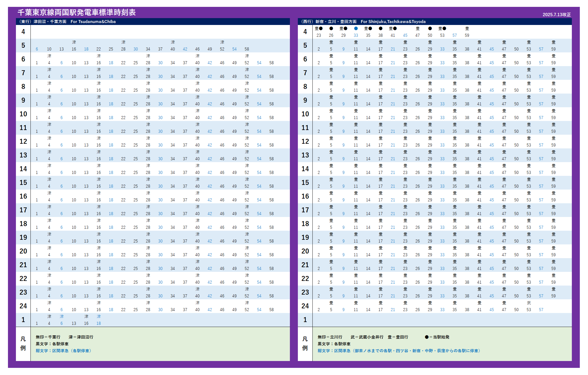The height and width of the screenshot is (375, 588).
Task: Click the 豊 mark above westbound 4:47
Action: pyautogui.click(x=418, y=29)
